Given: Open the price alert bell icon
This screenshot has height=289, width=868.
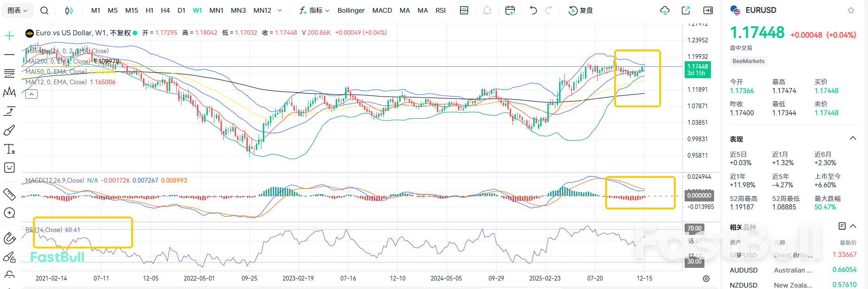Looking at the screenshot, I should point(487,10).
